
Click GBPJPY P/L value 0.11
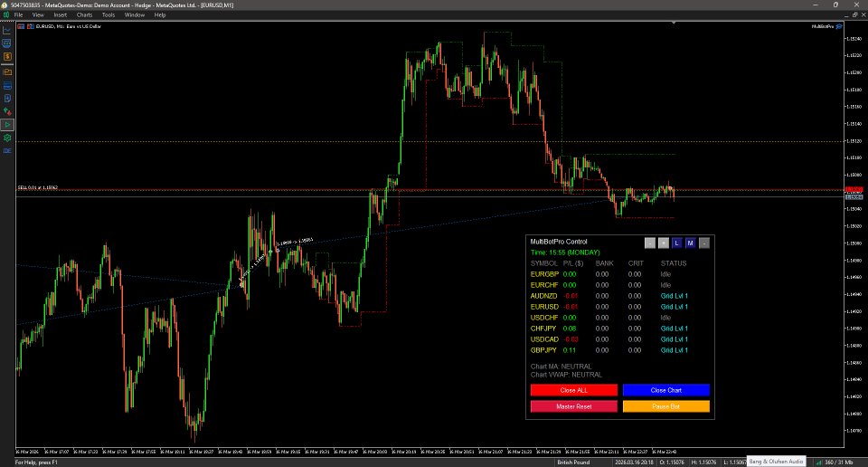(570, 350)
